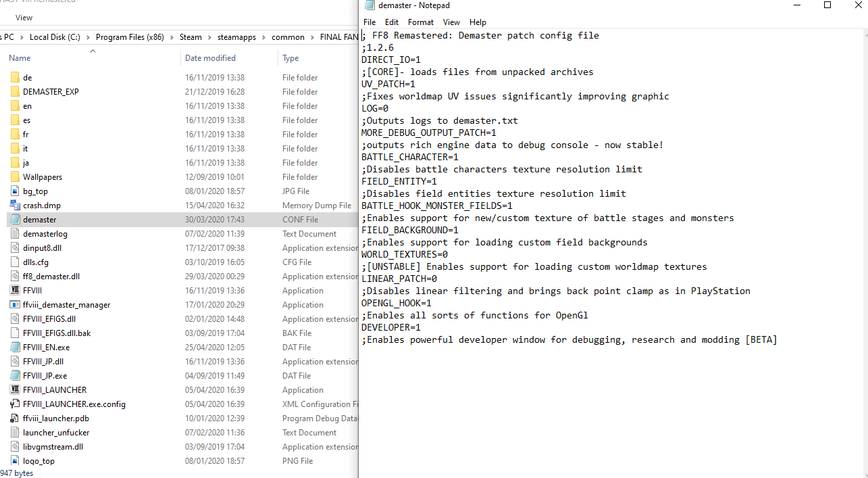Screen dimensions: 868x478
Task: Navigate to the steamapps breadcrumb
Action: (x=236, y=37)
